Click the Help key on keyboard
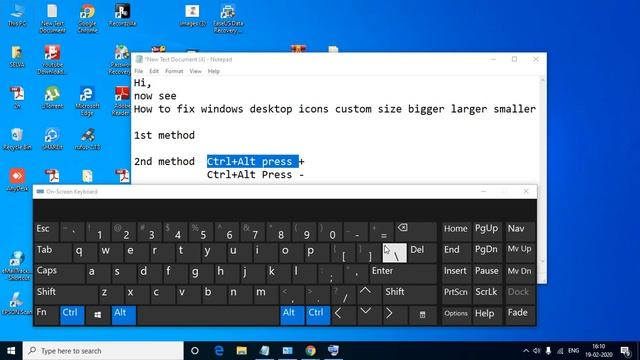The height and width of the screenshot is (360, 640). click(487, 315)
